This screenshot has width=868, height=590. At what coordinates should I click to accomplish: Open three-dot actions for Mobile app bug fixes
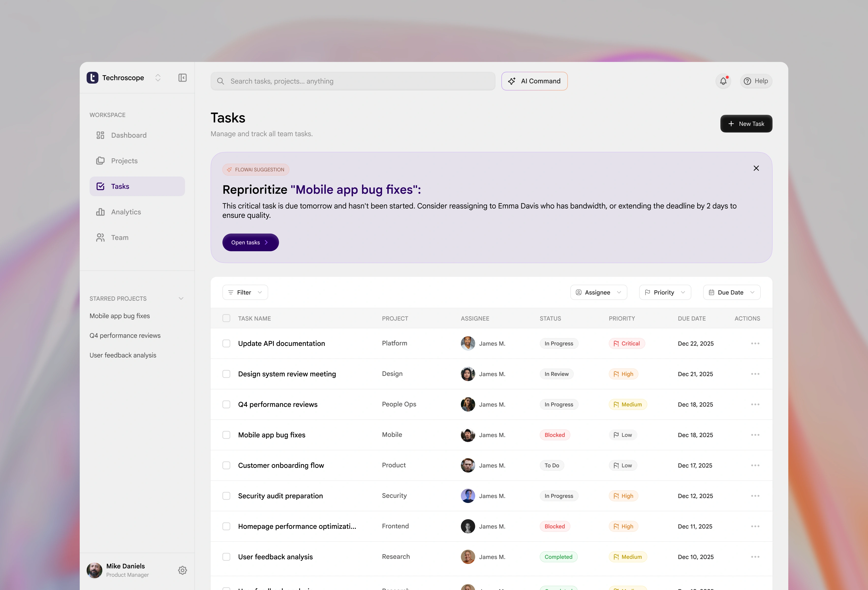755,435
